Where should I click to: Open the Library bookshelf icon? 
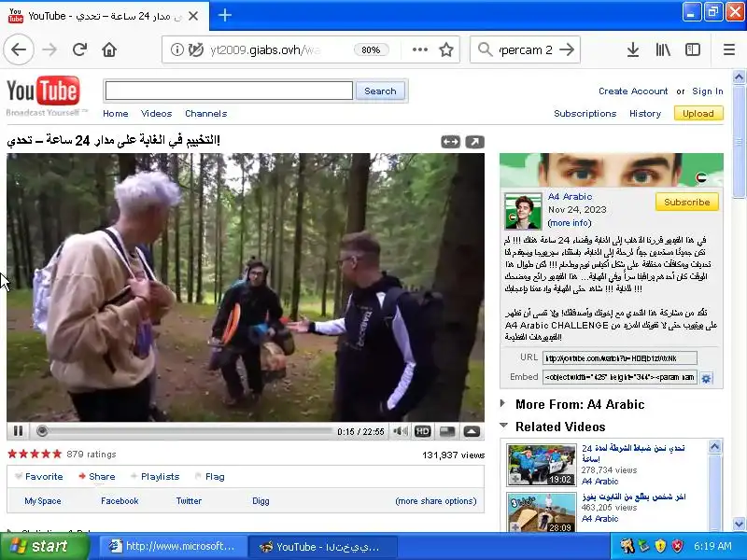click(663, 49)
